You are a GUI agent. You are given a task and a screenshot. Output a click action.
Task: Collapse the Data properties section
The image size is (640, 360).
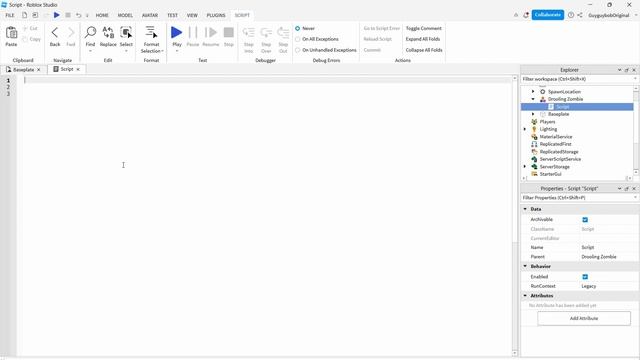tap(525, 209)
